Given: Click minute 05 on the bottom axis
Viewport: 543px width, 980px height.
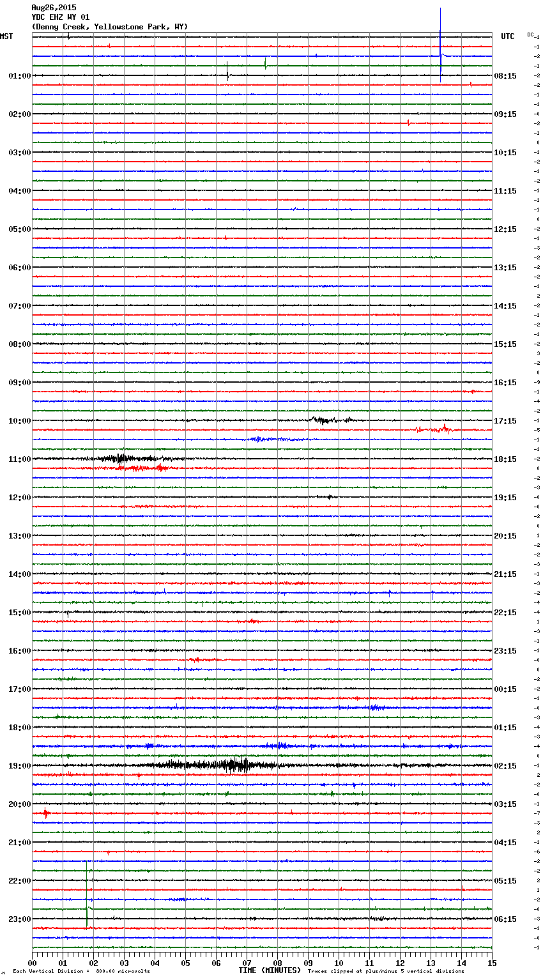Looking at the screenshot, I should (185, 963).
